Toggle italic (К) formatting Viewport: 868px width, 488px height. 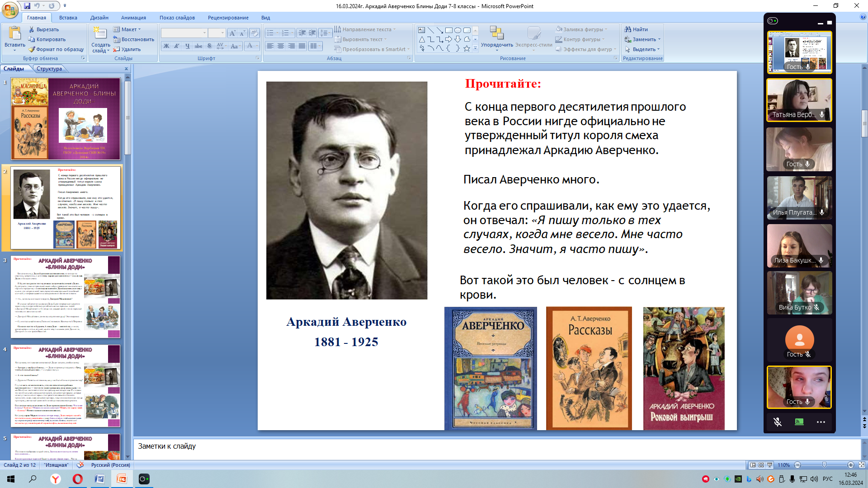tap(177, 46)
